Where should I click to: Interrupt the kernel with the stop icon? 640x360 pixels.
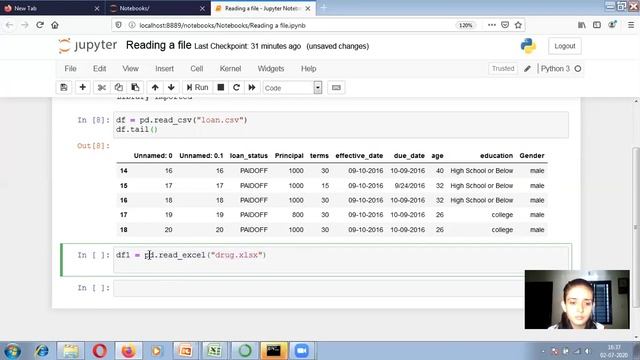pyautogui.click(x=221, y=87)
